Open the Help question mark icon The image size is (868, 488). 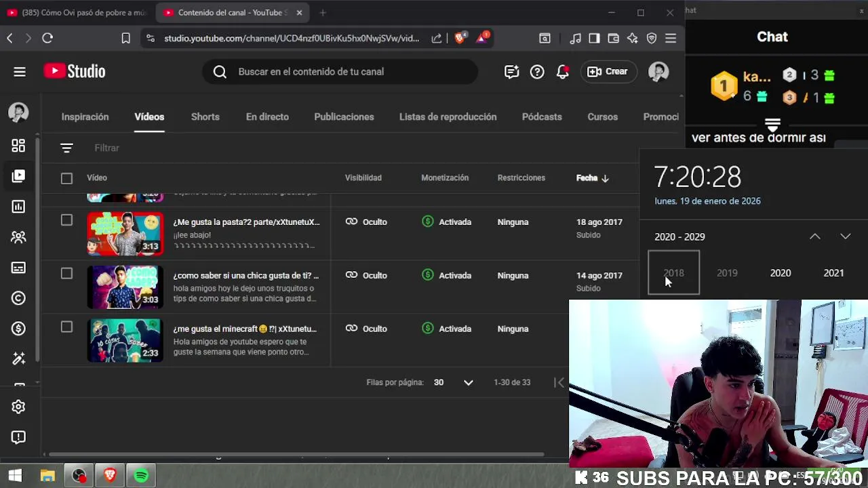[x=537, y=71]
